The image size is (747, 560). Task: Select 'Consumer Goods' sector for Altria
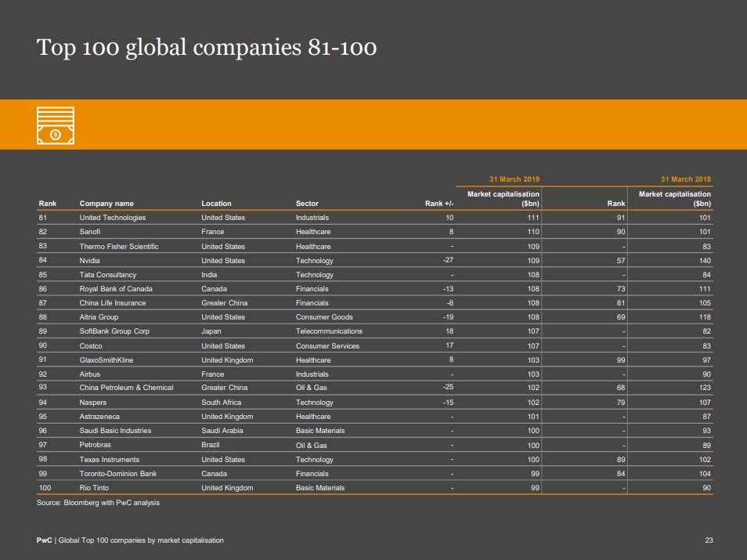[x=324, y=317]
